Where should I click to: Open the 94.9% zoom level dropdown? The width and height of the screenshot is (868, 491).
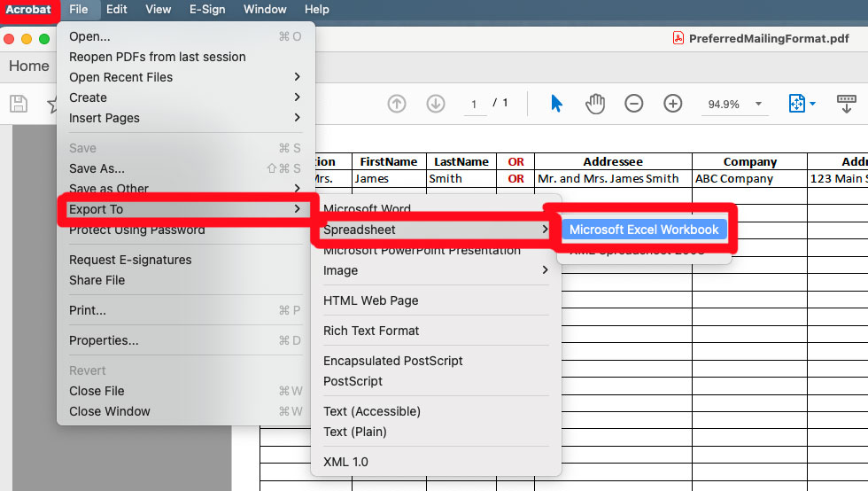734,105
